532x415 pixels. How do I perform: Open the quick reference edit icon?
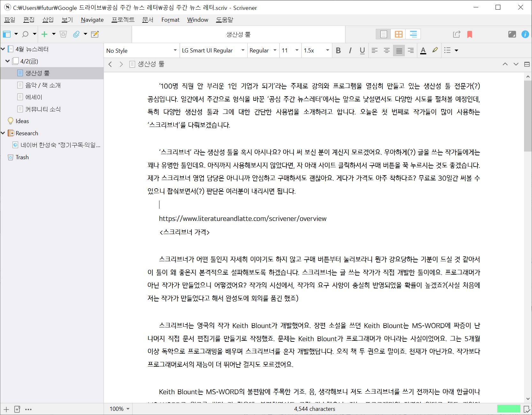point(95,34)
